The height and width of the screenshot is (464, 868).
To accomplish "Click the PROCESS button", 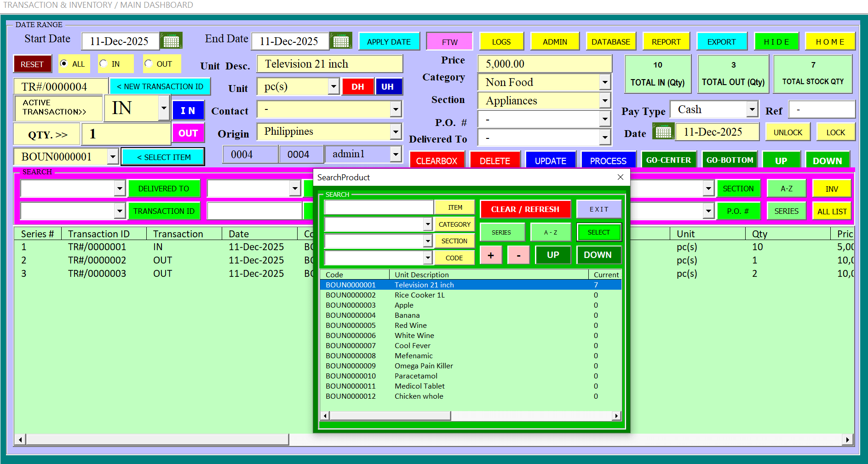I will 608,161.
